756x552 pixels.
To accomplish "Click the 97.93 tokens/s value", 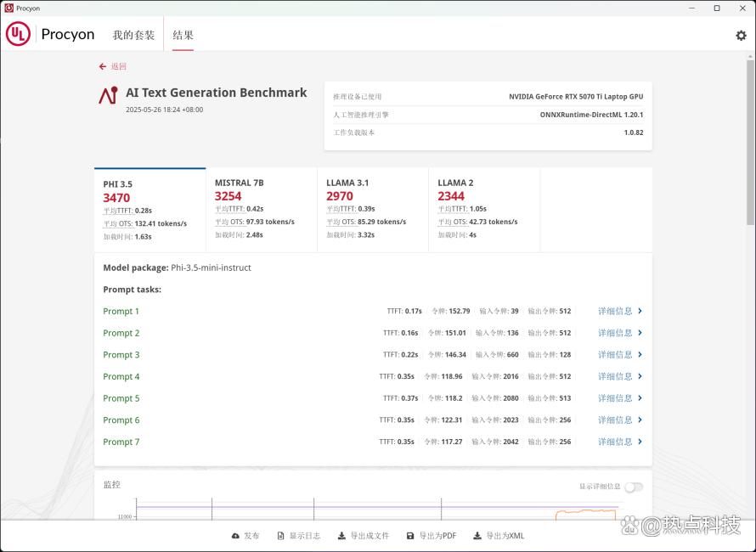I will (x=270, y=222).
